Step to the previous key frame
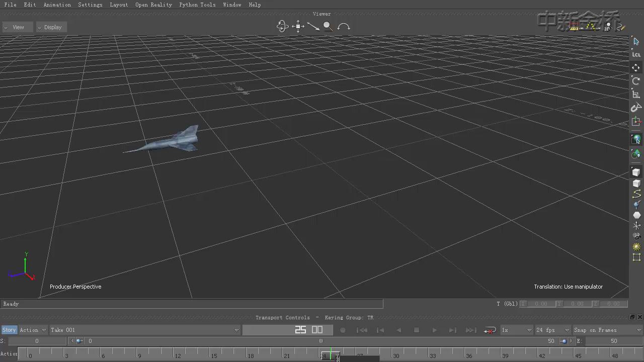 point(380,330)
